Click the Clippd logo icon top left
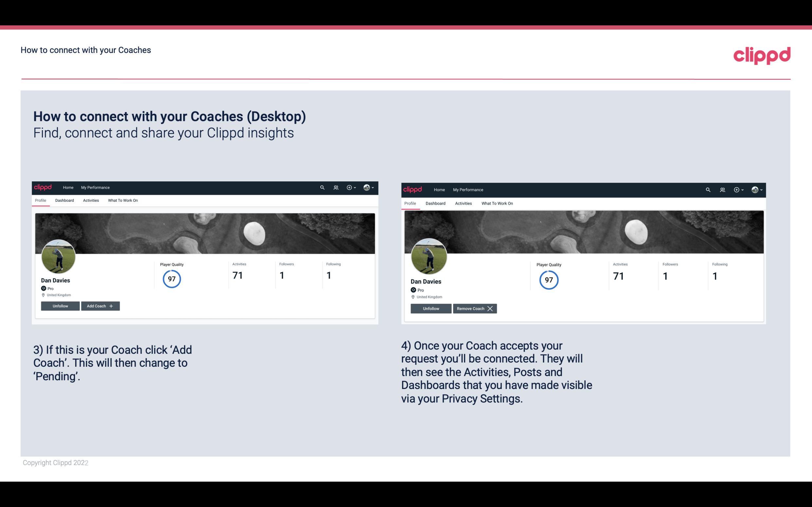The width and height of the screenshot is (812, 507). pyautogui.click(x=44, y=187)
